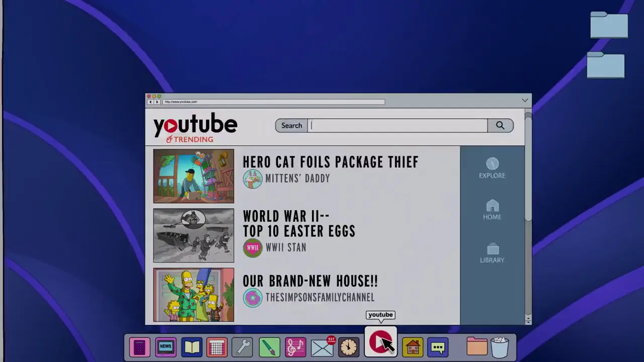The width and height of the screenshot is (644, 362).
Task: Play the Hero Cat video thumbnail
Action: tap(194, 176)
